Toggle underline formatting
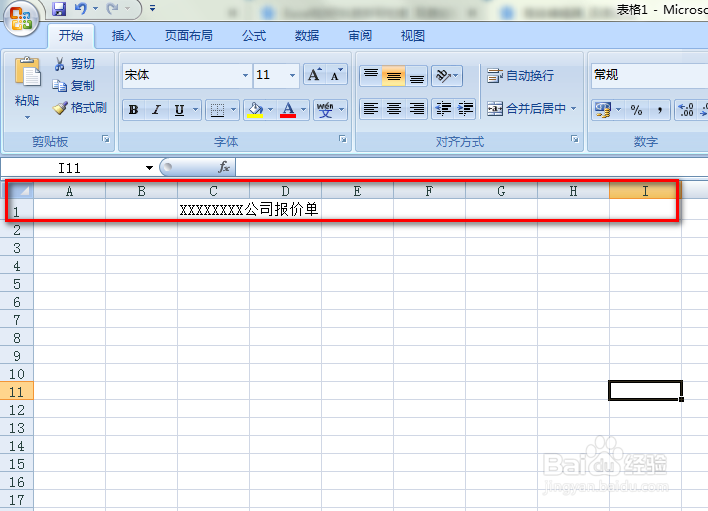Screen dimensions: 708x511 [179, 110]
